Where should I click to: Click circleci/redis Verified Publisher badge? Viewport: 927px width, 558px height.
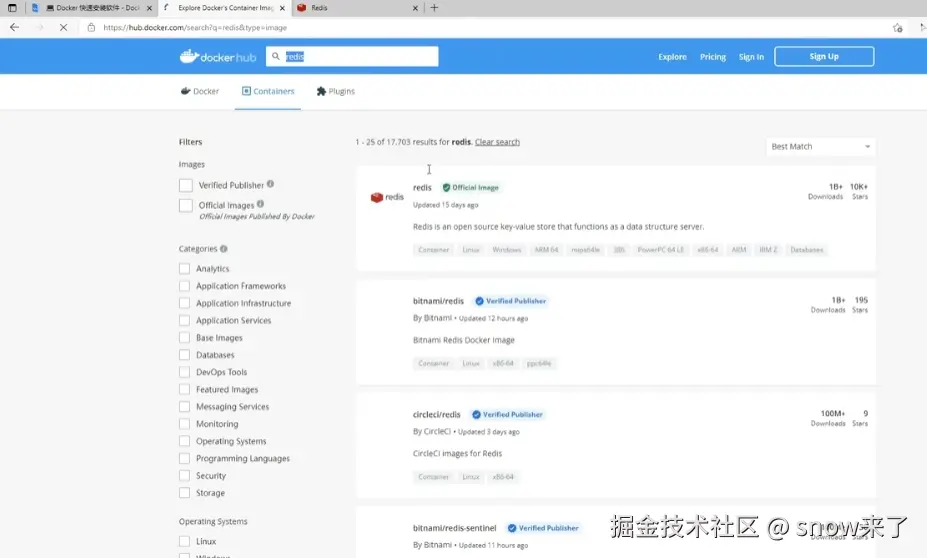[507, 414]
